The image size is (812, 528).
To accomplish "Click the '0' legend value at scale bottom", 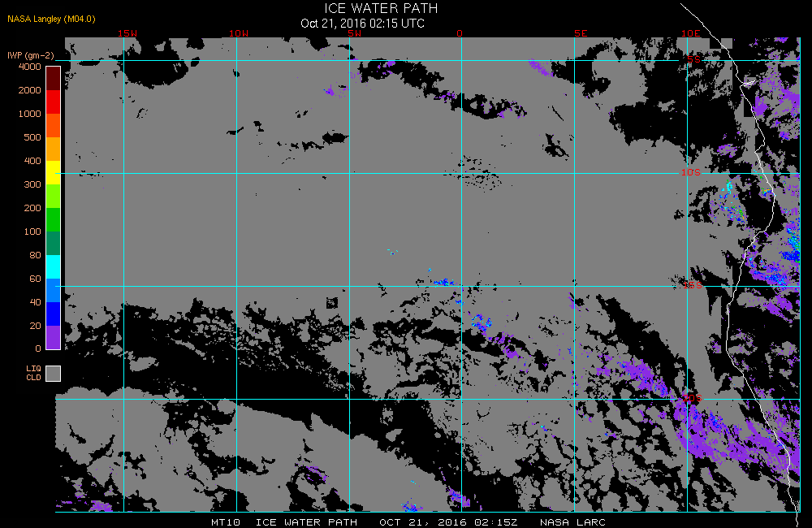I will 38,348.
